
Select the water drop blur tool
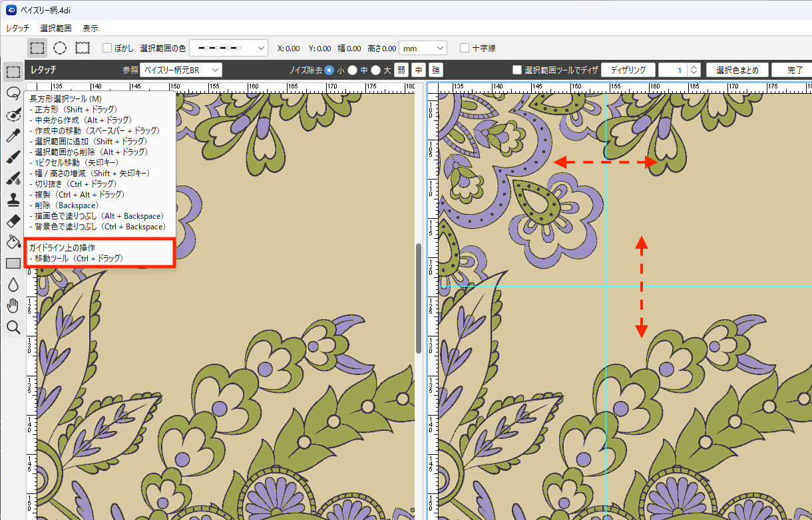(13, 285)
